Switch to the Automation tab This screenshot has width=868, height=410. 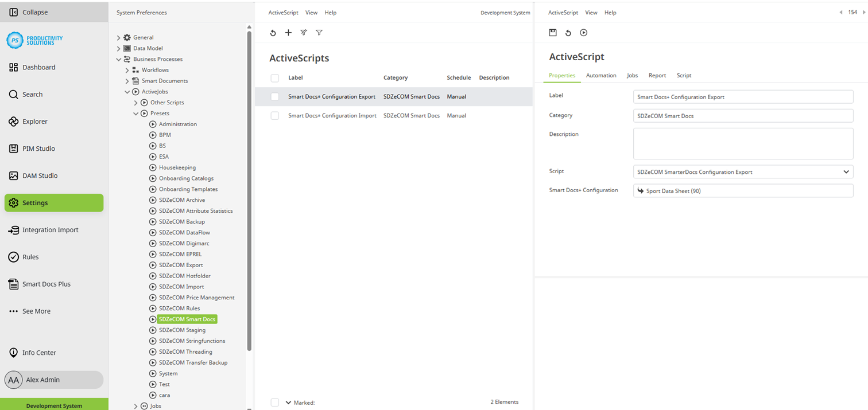click(600, 75)
